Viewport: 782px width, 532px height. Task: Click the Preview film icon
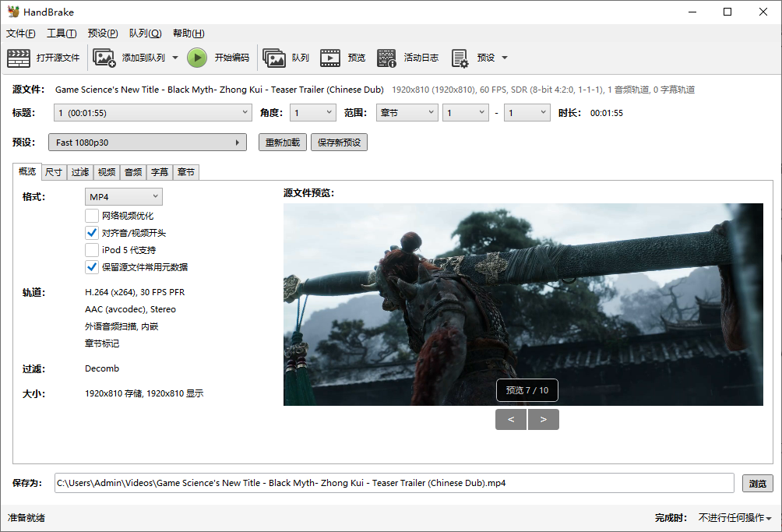[x=330, y=58]
